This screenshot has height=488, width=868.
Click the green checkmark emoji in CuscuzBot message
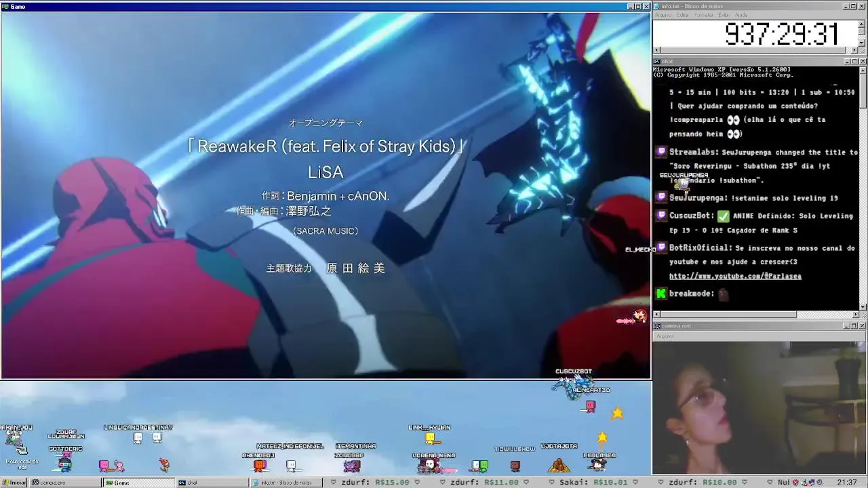(x=723, y=216)
